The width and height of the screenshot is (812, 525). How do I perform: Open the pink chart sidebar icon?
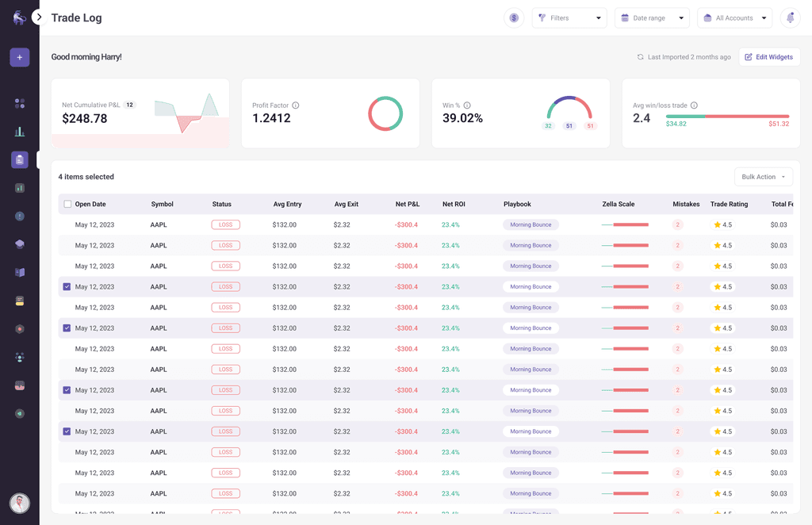[20, 385]
